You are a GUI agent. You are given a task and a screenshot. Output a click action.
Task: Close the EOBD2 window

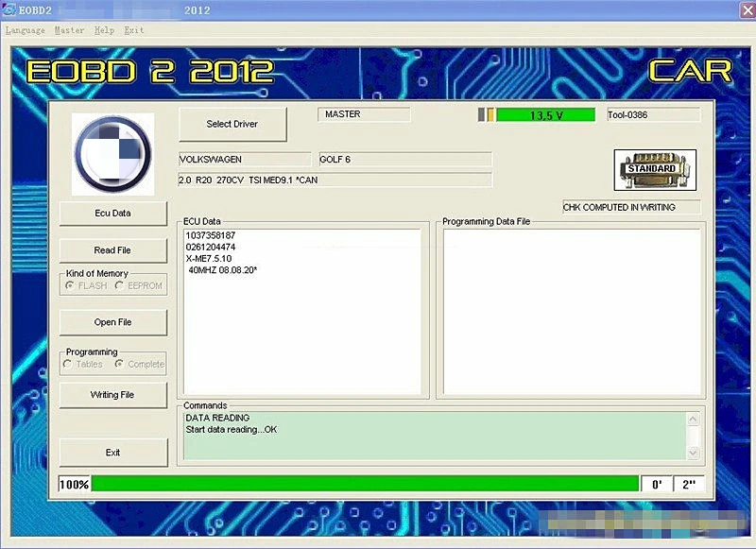click(747, 10)
